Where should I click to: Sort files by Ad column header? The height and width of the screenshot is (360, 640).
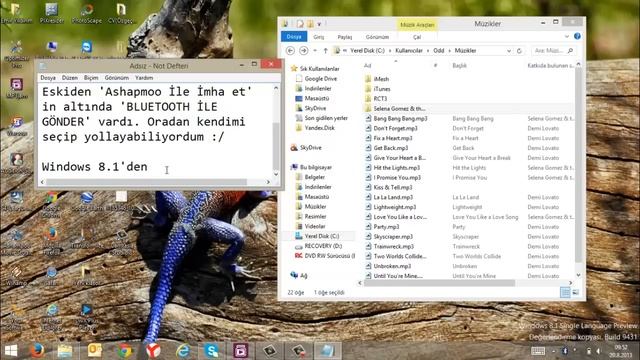[367, 65]
